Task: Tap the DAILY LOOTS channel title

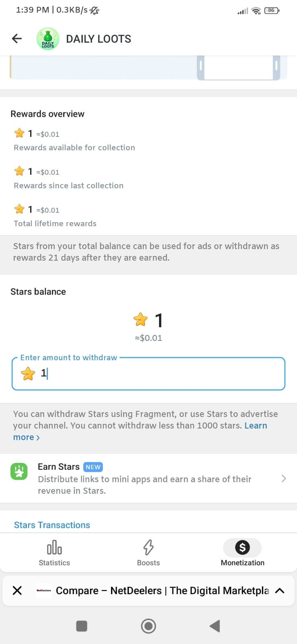Action: point(99,39)
